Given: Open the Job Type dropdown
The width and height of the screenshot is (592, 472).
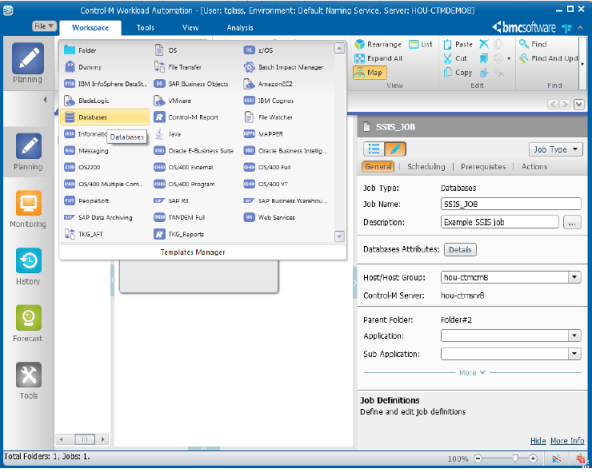Looking at the screenshot, I should coord(555,150).
